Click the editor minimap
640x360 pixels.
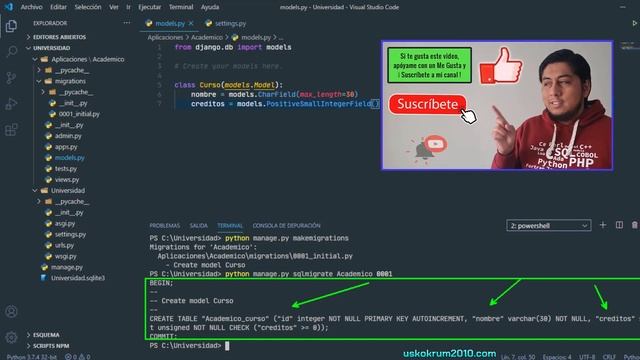630,46
